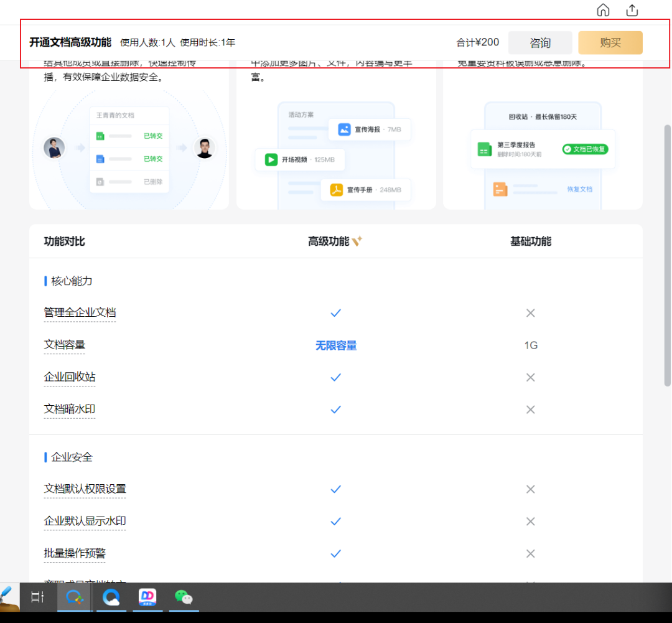The height and width of the screenshot is (623, 672).
Task: Click the 1G basic capacity value
Action: (531, 345)
